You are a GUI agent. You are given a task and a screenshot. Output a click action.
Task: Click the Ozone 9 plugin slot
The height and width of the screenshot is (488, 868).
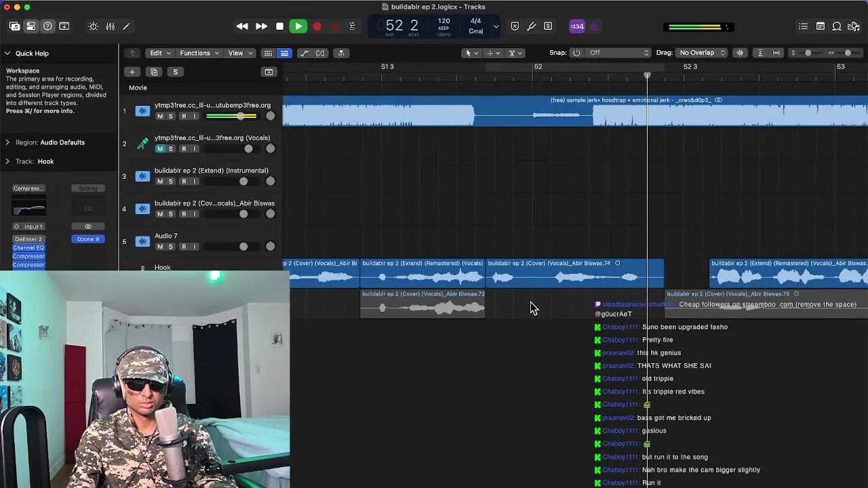click(x=88, y=239)
